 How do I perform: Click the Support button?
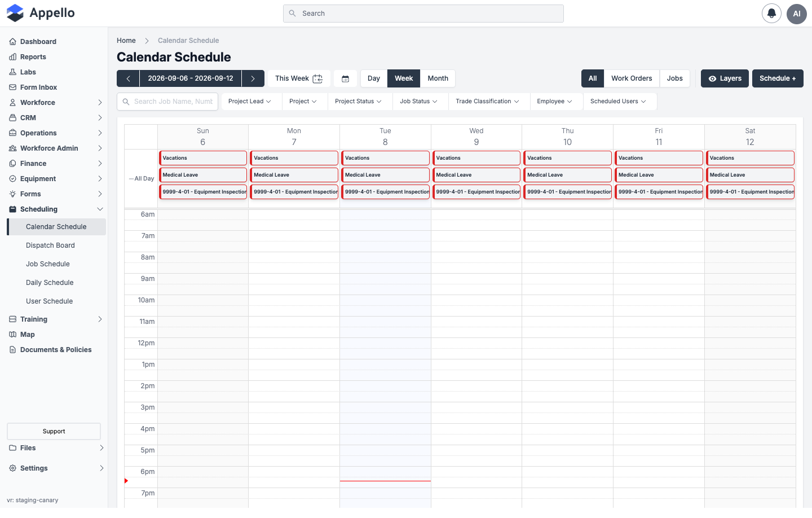click(54, 431)
